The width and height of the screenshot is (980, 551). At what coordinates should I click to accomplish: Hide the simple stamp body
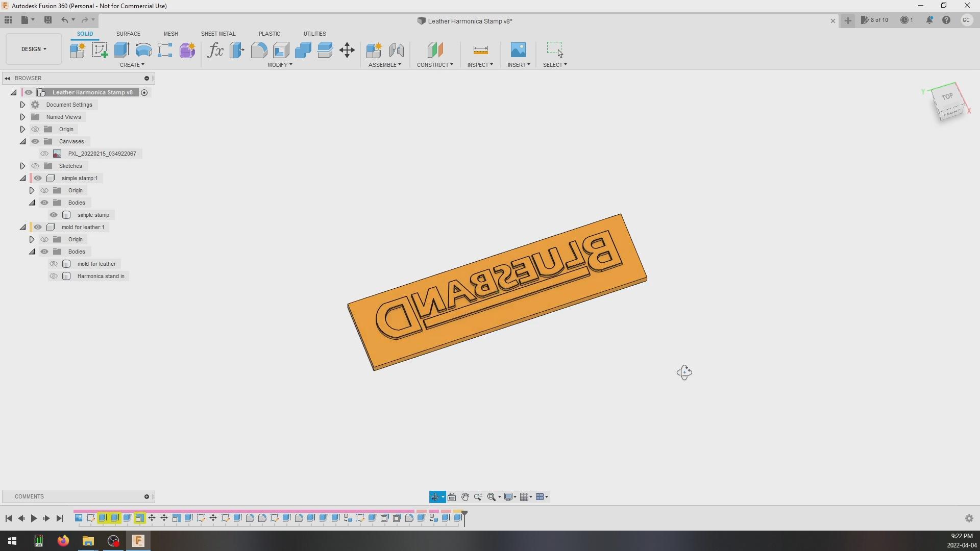point(54,215)
